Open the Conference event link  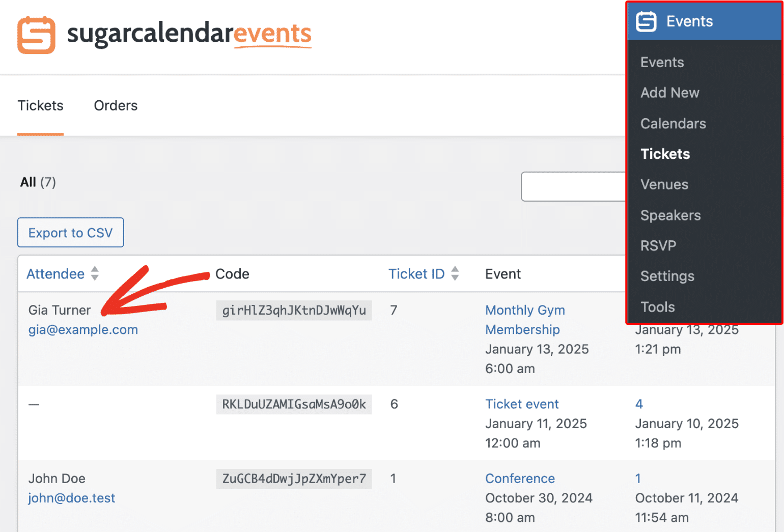pos(520,479)
